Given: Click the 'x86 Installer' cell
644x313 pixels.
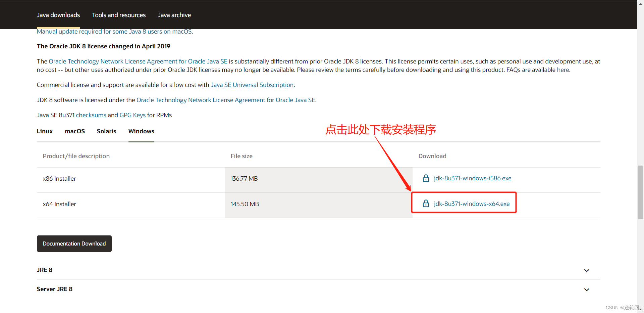Looking at the screenshot, I should [59, 179].
